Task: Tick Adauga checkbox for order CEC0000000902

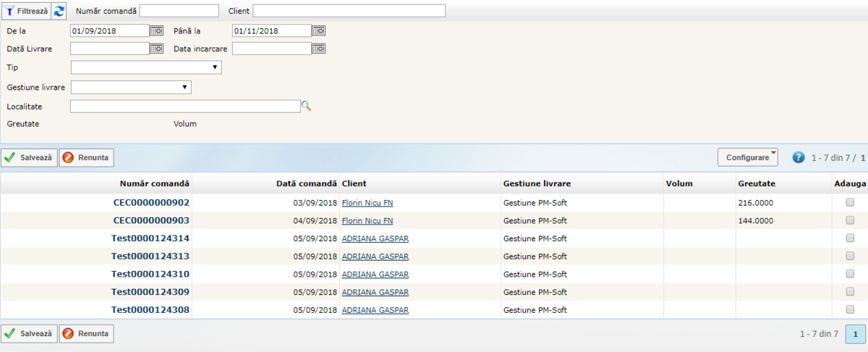Action: tap(850, 203)
